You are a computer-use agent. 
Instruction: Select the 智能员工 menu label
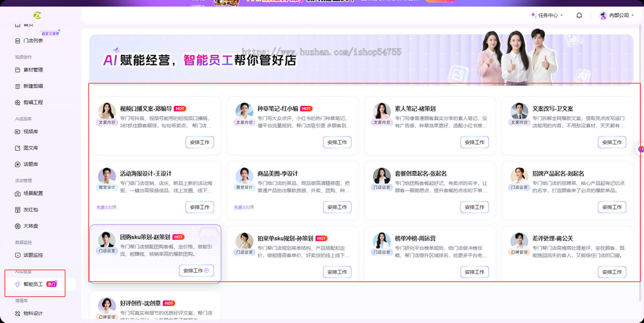33,284
